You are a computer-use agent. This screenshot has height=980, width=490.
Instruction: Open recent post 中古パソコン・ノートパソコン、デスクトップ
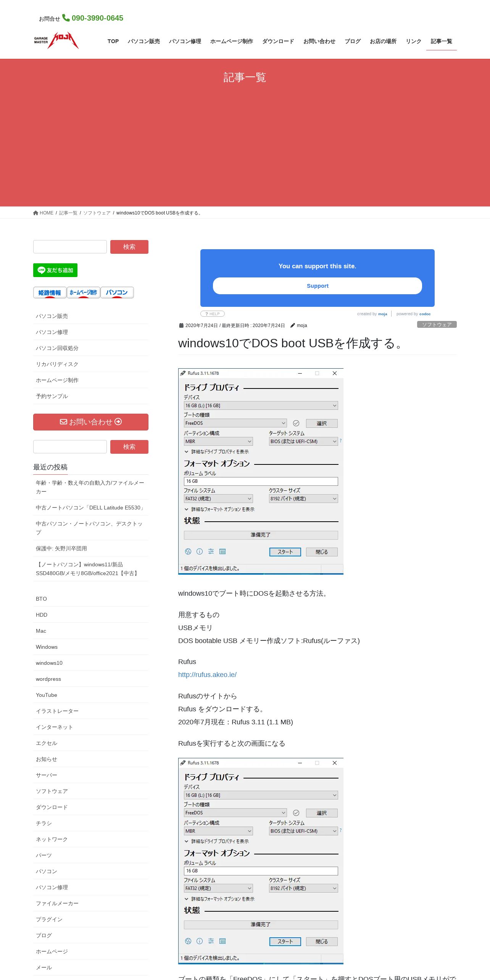pyautogui.click(x=90, y=528)
